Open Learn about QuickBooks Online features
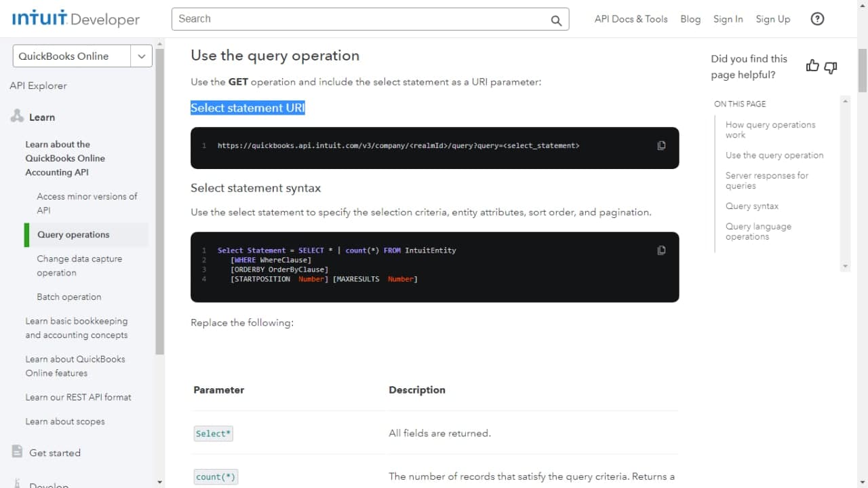The image size is (868, 488). [x=75, y=366]
